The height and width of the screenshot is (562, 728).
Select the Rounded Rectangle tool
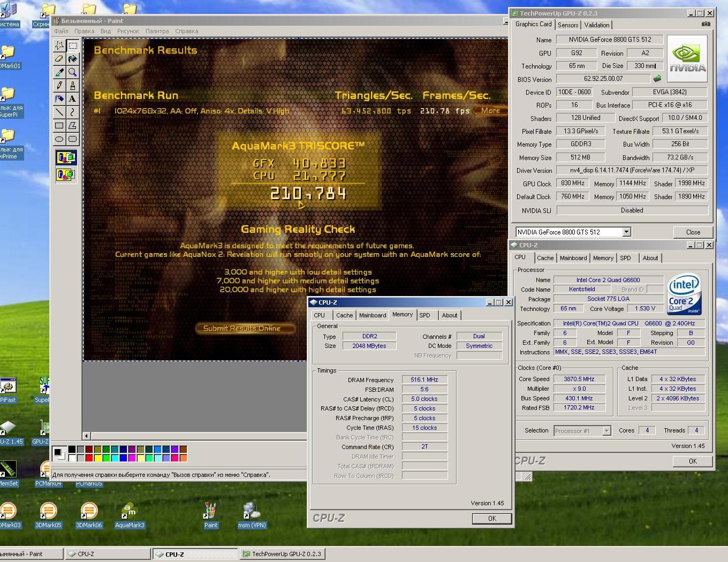[x=73, y=139]
